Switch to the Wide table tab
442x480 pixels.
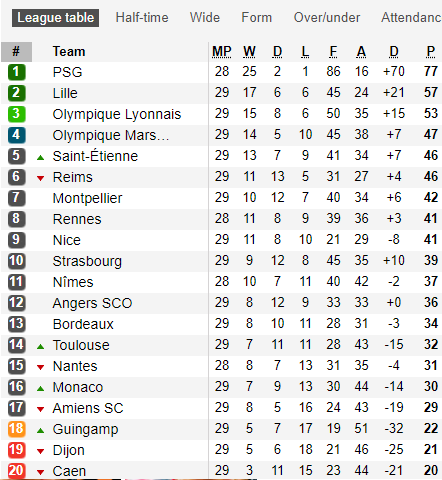pos(205,18)
